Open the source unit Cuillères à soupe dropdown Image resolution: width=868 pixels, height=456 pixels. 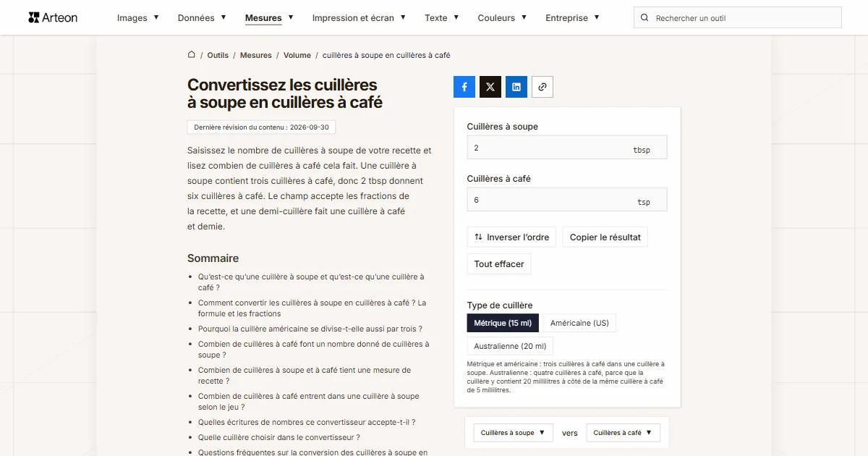[514, 433]
